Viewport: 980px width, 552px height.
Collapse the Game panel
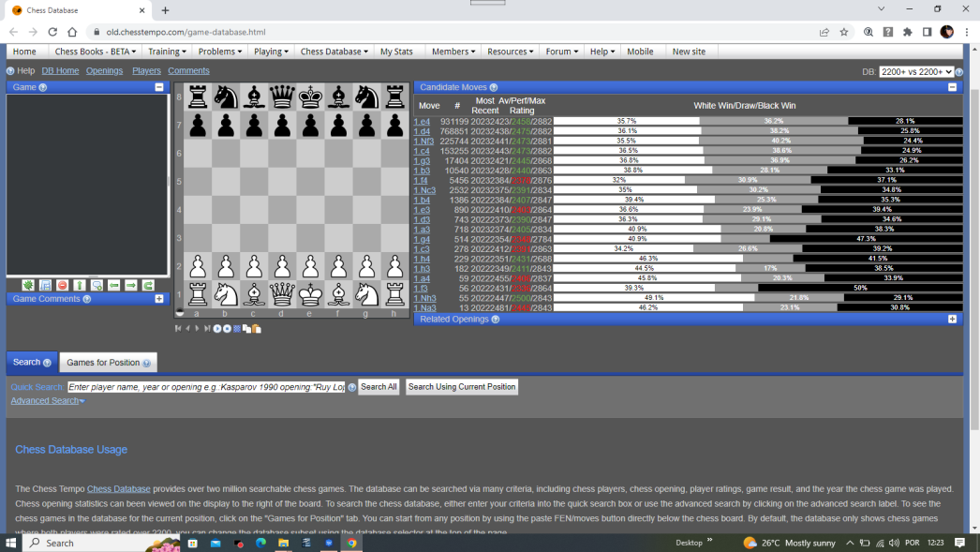[159, 87]
